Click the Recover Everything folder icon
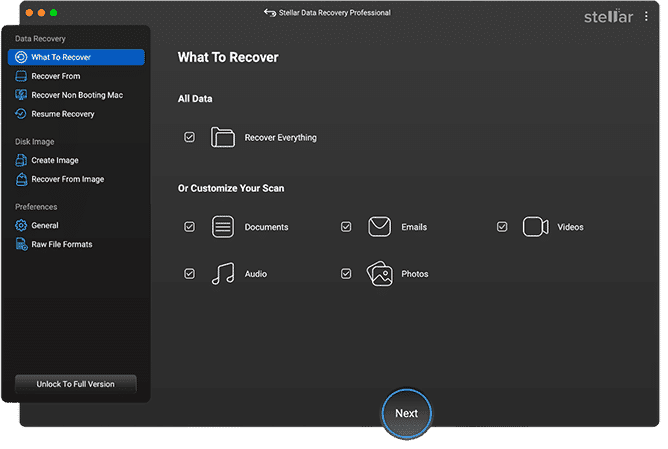The image size is (668, 449). 222,137
